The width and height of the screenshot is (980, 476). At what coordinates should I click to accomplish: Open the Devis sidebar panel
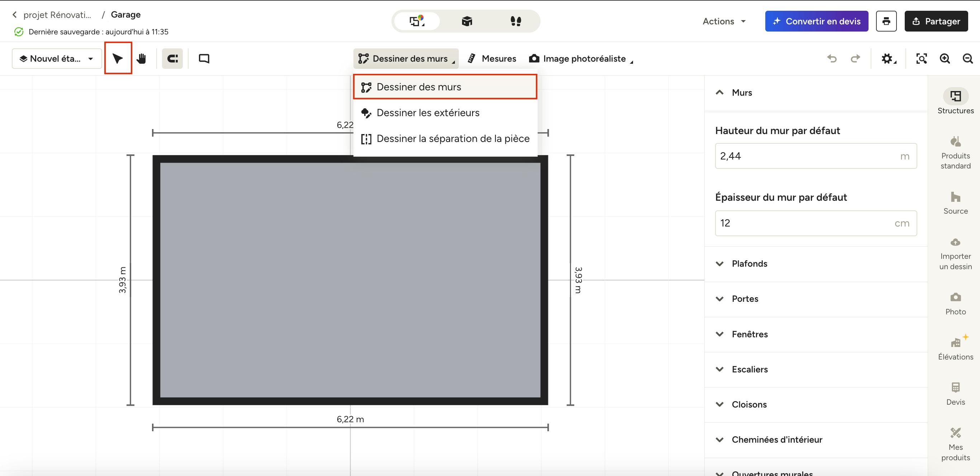[x=955, y=394]
